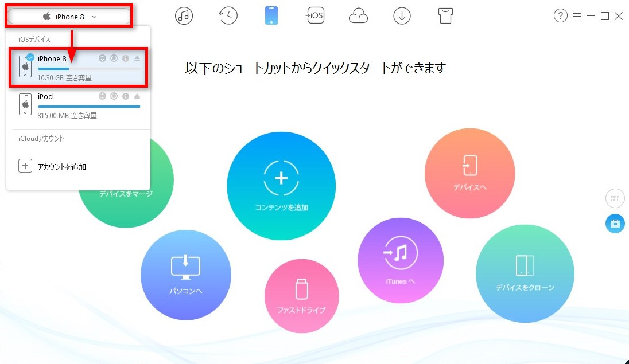Open the backup history clock icon
629x364 pixels.
[x=228, y=16]
